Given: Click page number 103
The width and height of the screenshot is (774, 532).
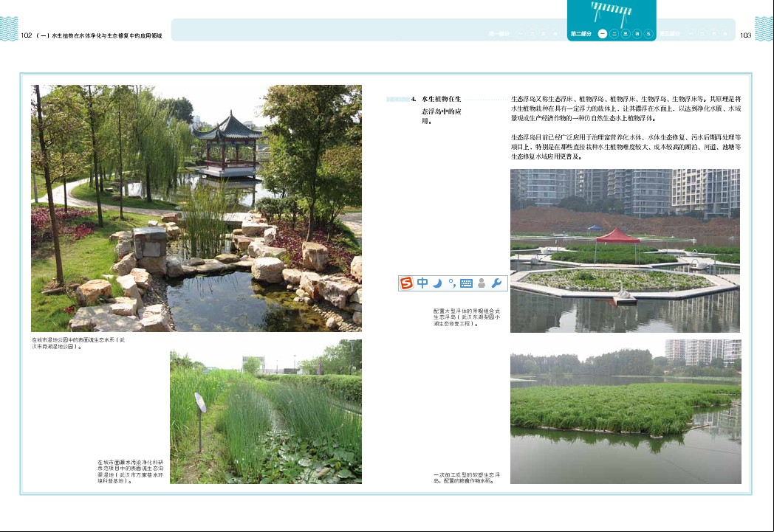Looking at the screenshot, I should click(744, 35).
